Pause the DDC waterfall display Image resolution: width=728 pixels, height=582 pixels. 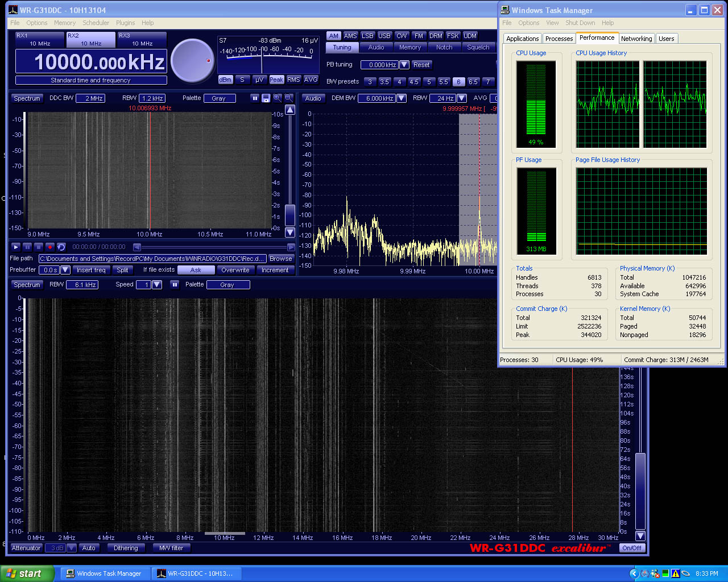click(x=255, y=98)
